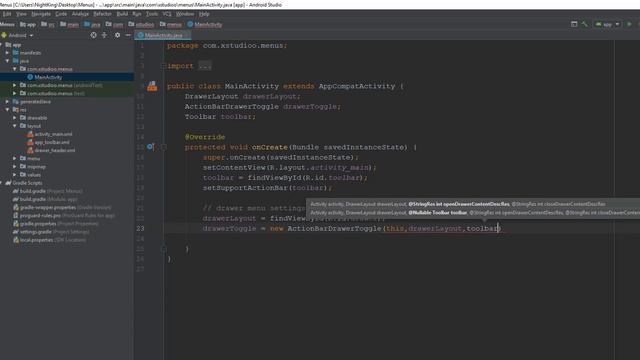Open the layout window icon left of hammer
Viewport: 640px width, 360px height.
click(x=574, y=24)
